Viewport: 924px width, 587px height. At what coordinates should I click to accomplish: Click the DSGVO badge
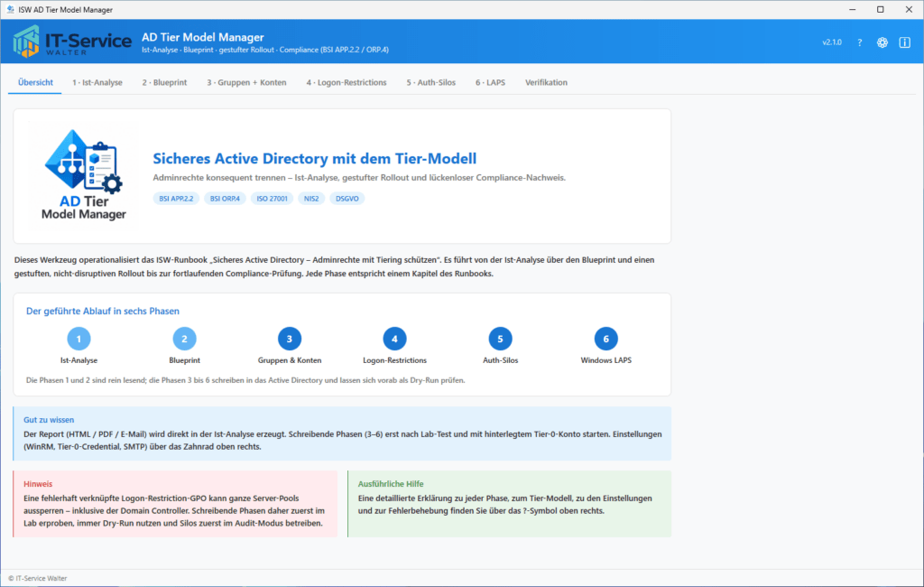[347, 199]
